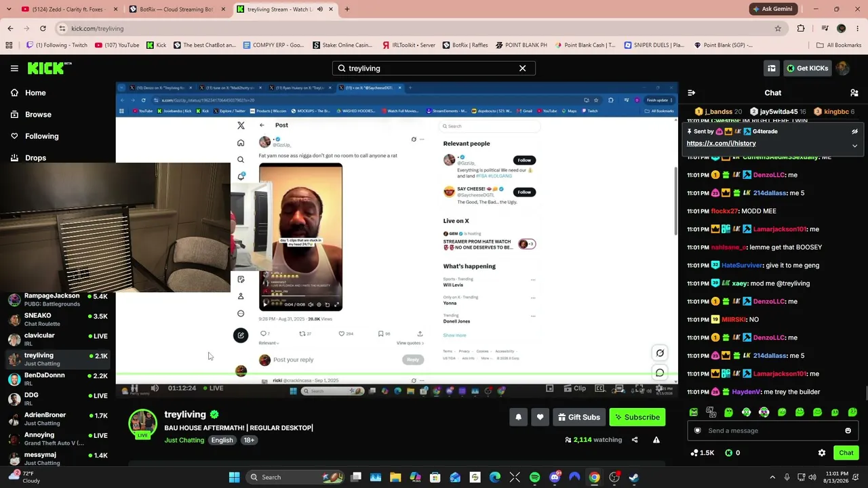Click the English language tag
This screenshot has width=868, height=488.
pyautogui.click(x=222, y=441)
